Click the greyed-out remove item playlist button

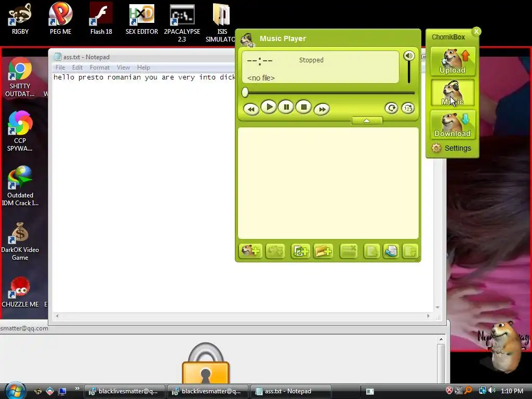point(349,251)
